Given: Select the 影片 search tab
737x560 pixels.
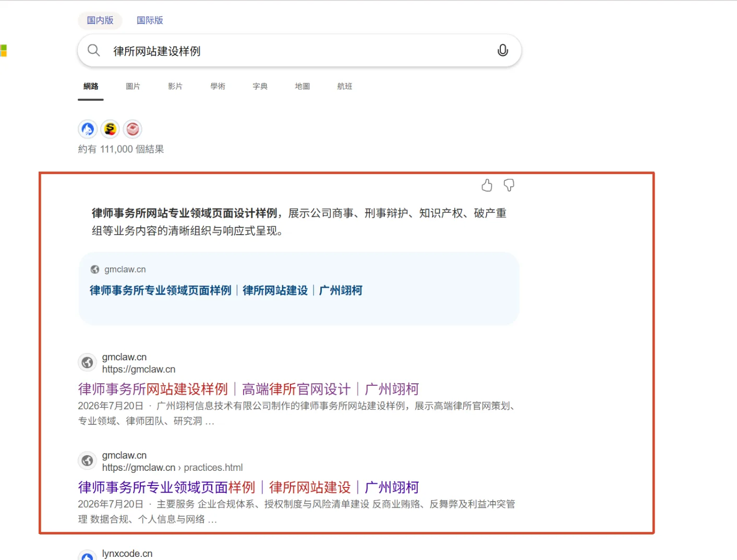Looking at the screenshot, I should [x=175, y=86].
